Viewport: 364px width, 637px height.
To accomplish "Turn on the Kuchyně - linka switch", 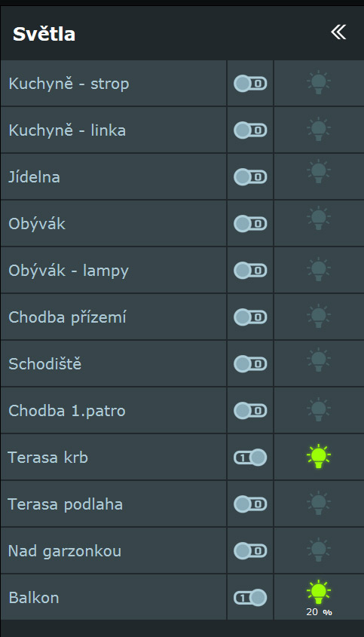I will pos(250,130).
